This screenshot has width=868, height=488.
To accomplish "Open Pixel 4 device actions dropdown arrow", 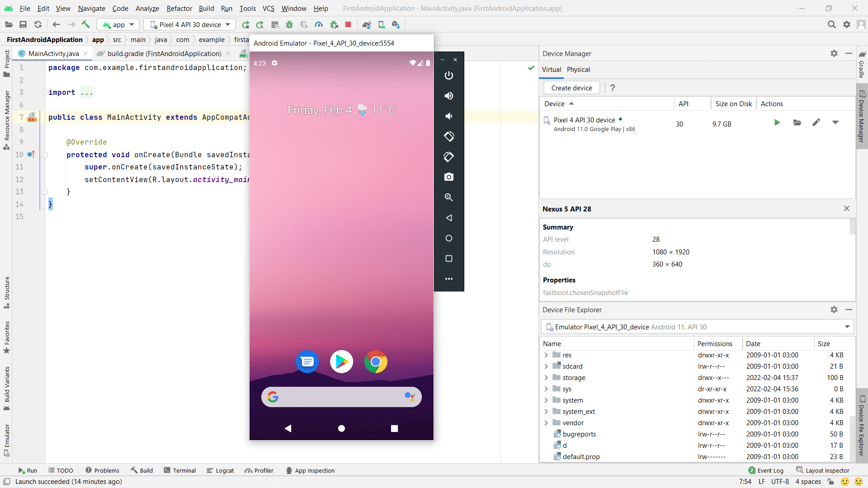I will pos(835,122).
